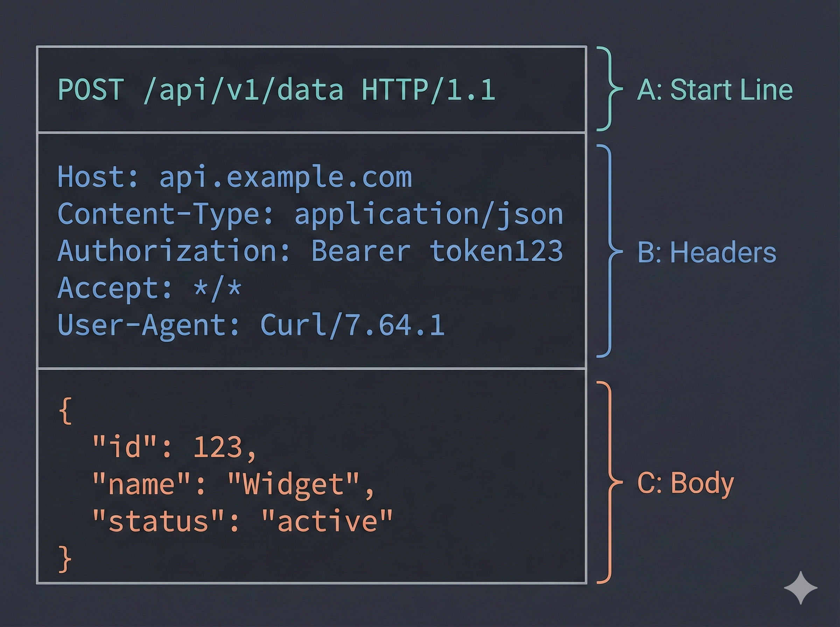Image resolution: width=840 pixels, height=627 pixels.
Task: Select the "B: Headers" label
Action: [707, 252]
